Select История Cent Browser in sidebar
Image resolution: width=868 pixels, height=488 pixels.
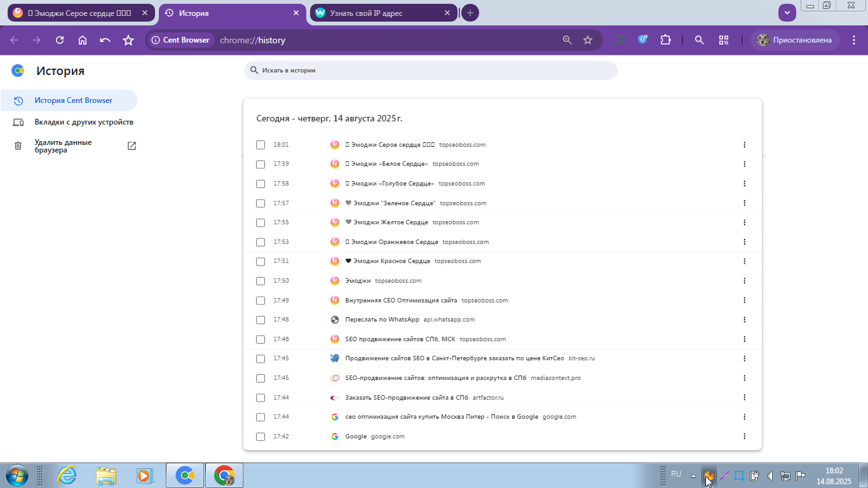pos(69,100)
